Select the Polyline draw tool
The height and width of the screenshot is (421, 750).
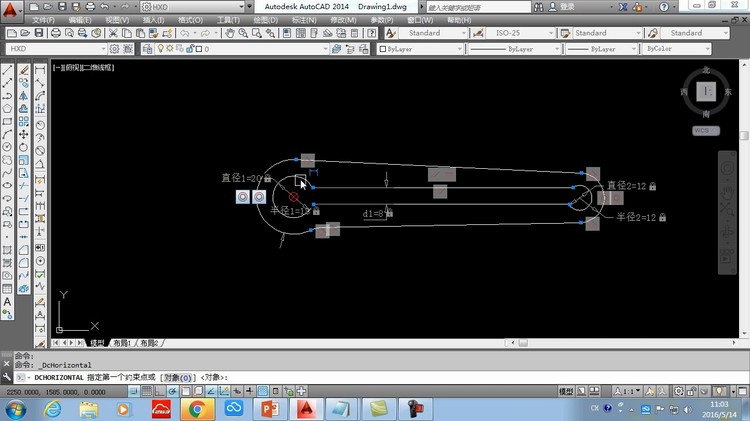[x=7, y=96]
